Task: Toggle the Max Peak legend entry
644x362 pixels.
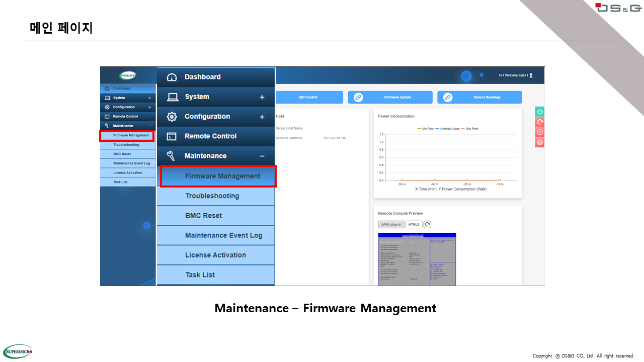Action: 469,129
